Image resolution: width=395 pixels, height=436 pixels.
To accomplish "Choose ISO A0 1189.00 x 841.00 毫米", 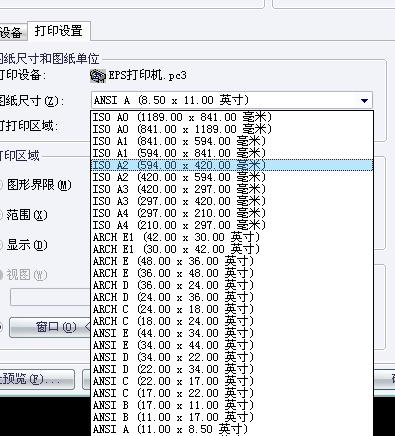I will pyautogui.click(x=232, y=117).
